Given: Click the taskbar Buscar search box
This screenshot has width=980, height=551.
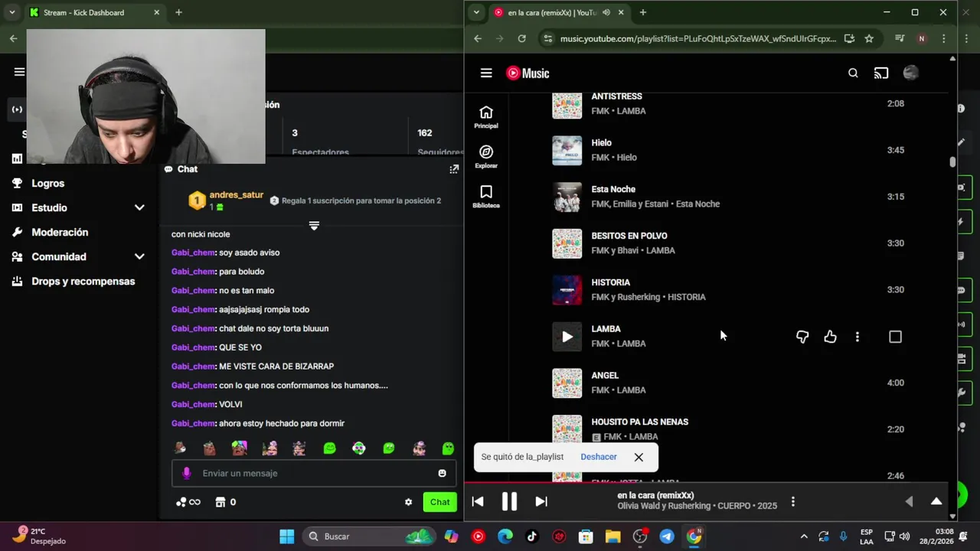Looking at the screenshot, I should (x=369, y=536).
